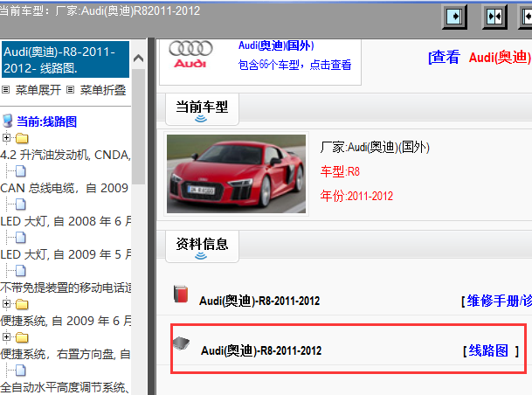The height and width of the screenshot is (395, 532).
Task: Select 当前车型 tab header
Action: (202, 109)
